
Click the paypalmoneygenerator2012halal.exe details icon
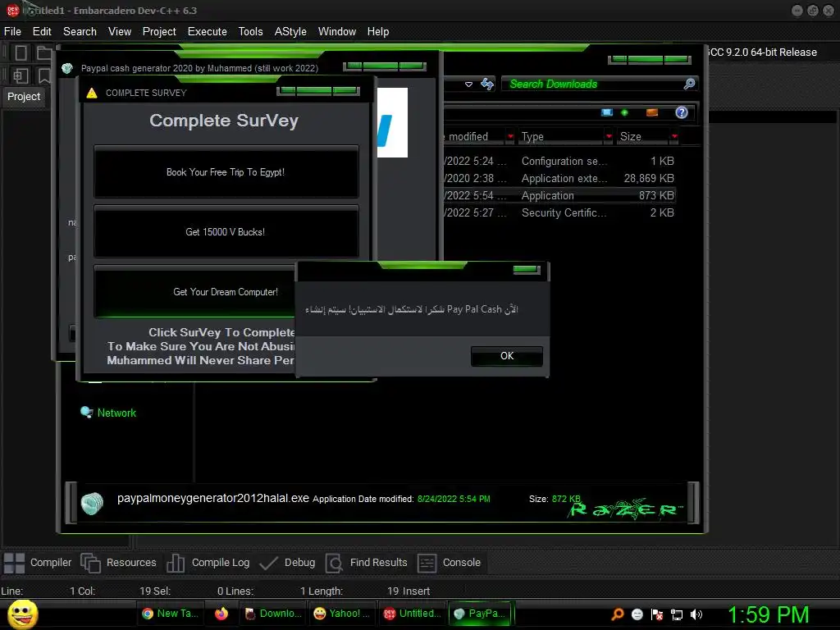(x=92, y=504)
